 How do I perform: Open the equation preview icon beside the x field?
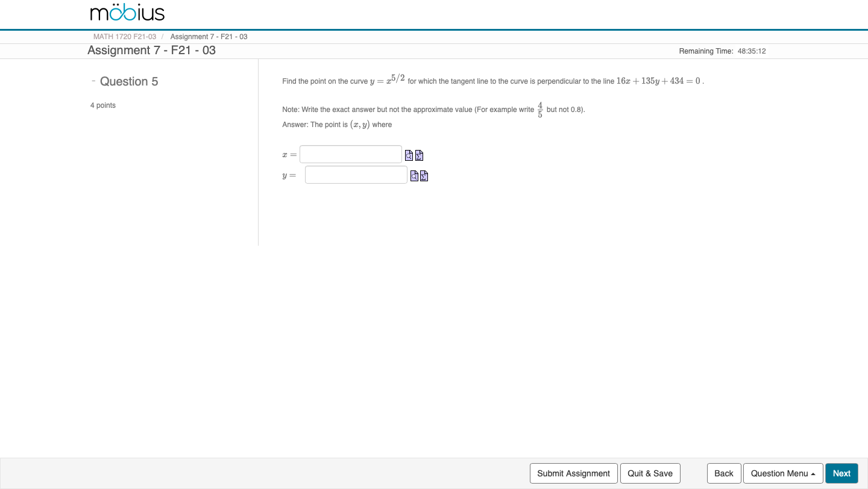click(x=409, y=155)
